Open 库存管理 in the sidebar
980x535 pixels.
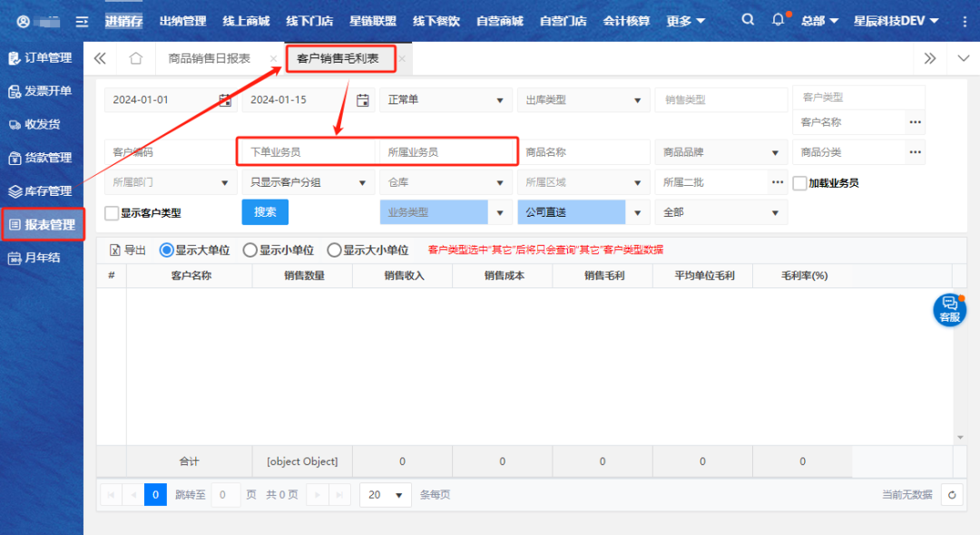click(41, 191)
